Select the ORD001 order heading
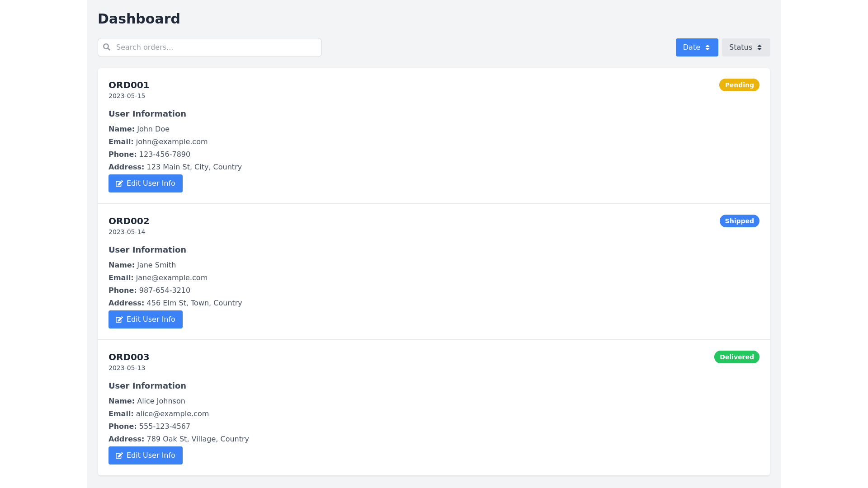 (129, 85)
